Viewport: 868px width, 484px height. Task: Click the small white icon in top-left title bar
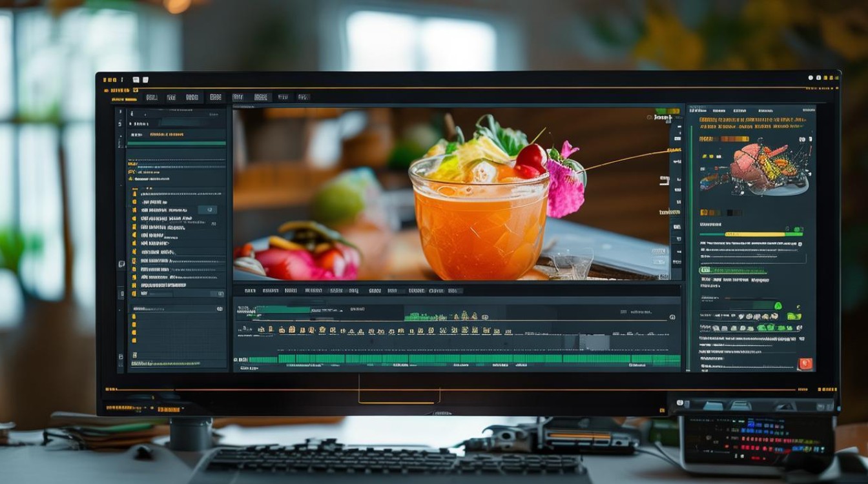coord(136,79)
